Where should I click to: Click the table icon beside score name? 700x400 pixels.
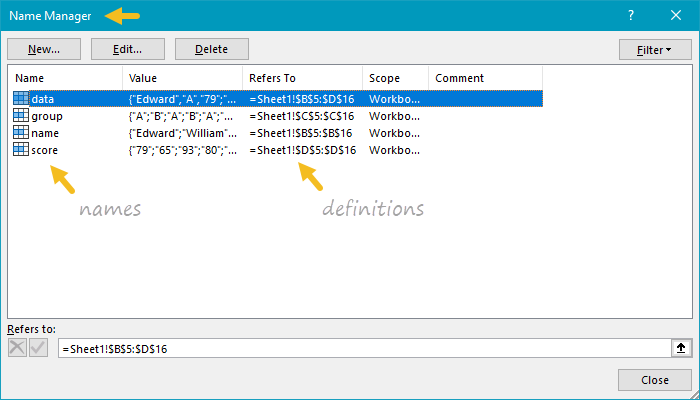click(x=21, y=150)
